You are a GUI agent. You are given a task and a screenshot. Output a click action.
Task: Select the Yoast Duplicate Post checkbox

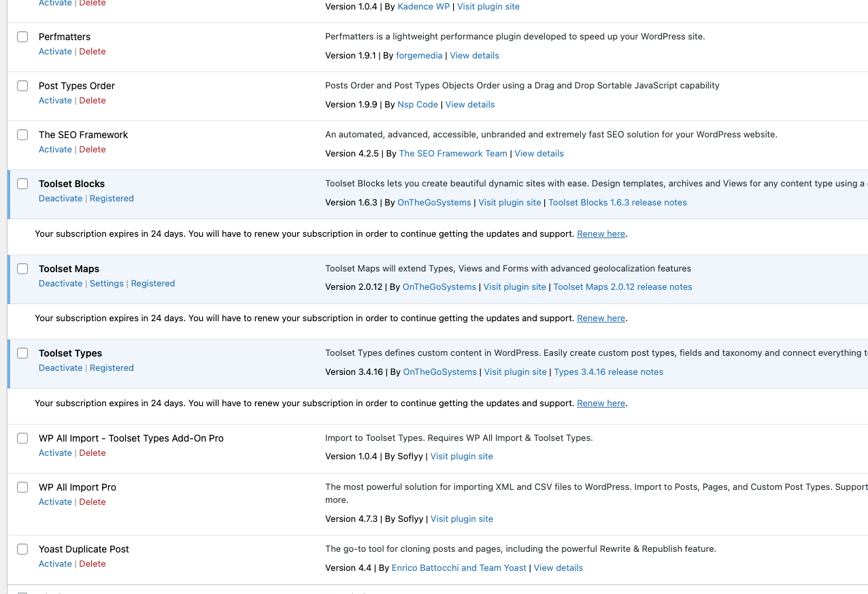click(x=22, y=549)
